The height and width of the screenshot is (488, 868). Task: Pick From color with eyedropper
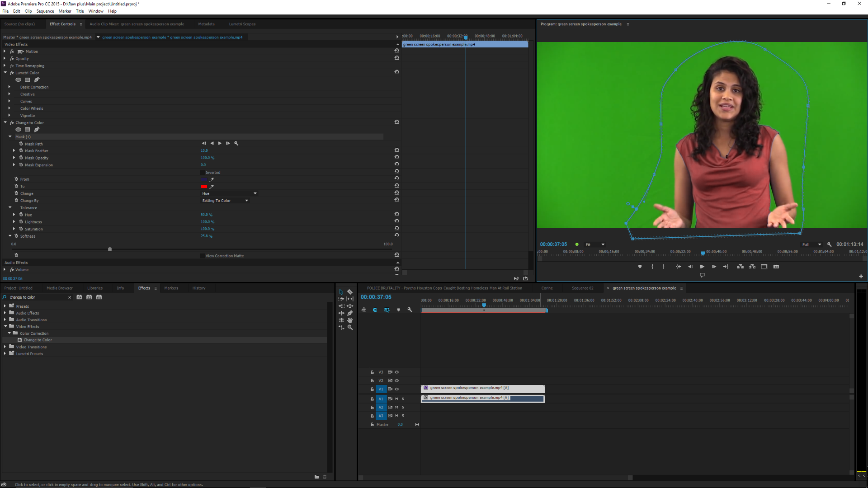(x=212, y=179)
